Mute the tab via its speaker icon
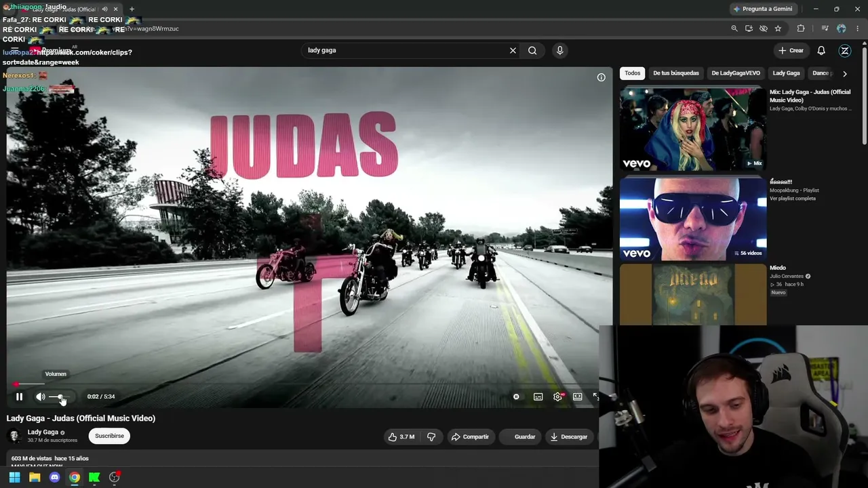Image resolution: width=868 pixels, height=488 pixels. pos(104,9)
